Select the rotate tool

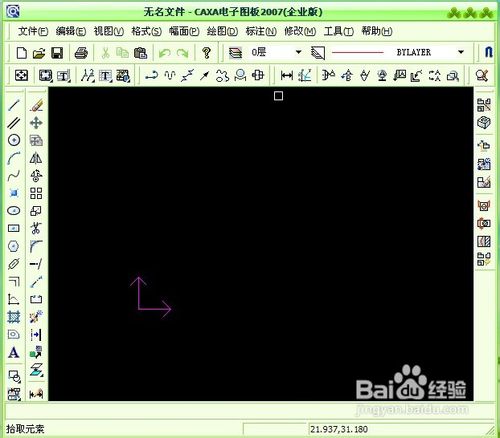pyautogui.click(x=36, y=176)
